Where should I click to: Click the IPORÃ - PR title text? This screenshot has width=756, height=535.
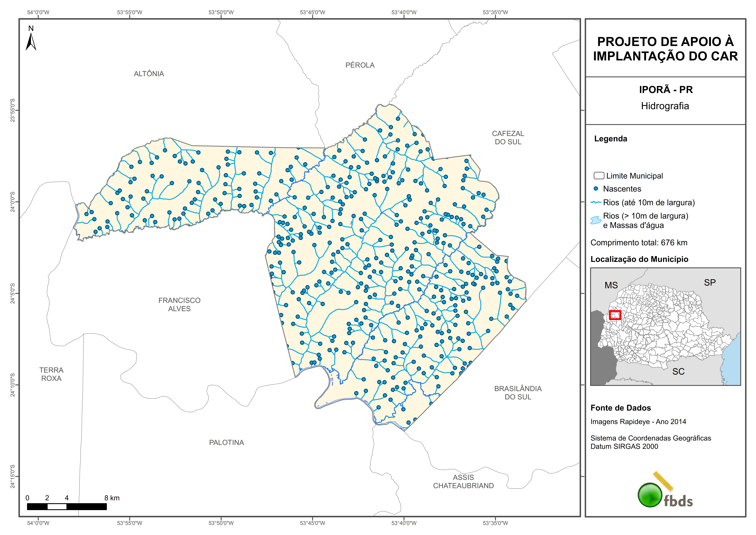666,90
